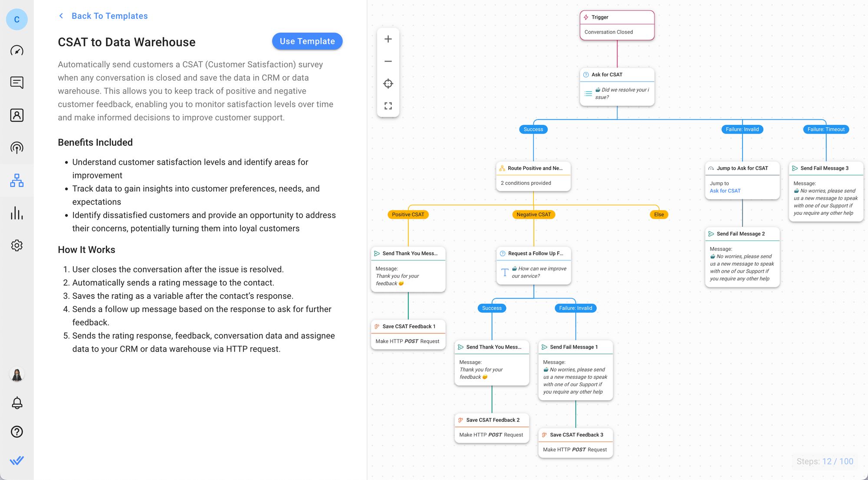868x480 pixels.
Task: Select the center/fit view icon
Action: [388, 83]
